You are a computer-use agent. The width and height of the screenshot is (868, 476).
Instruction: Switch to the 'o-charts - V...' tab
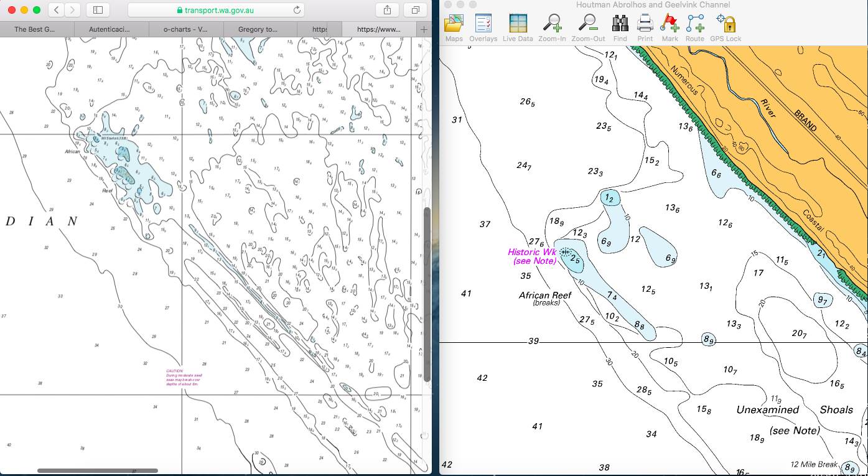pos(186,29)
